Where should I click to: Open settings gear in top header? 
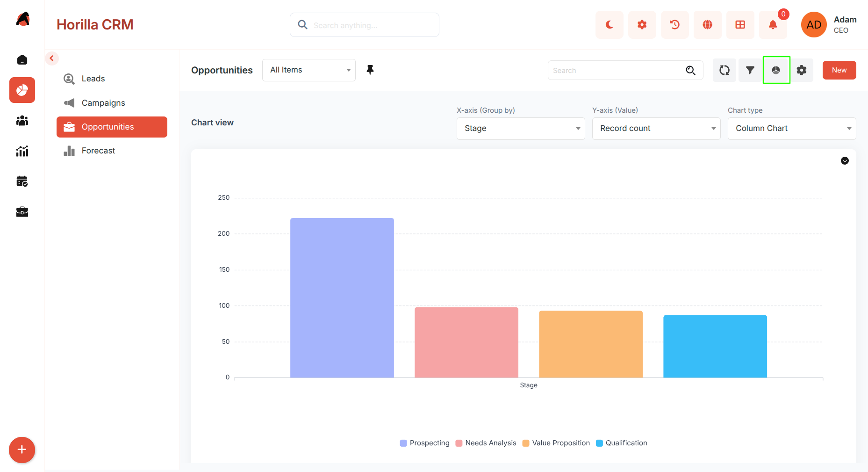pyautogui.click(x=642, y=25)
